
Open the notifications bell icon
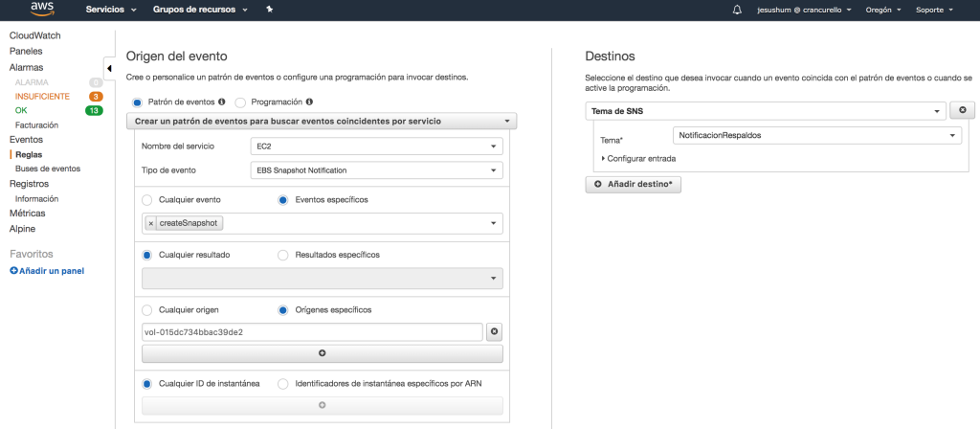[x=736, y=10]
